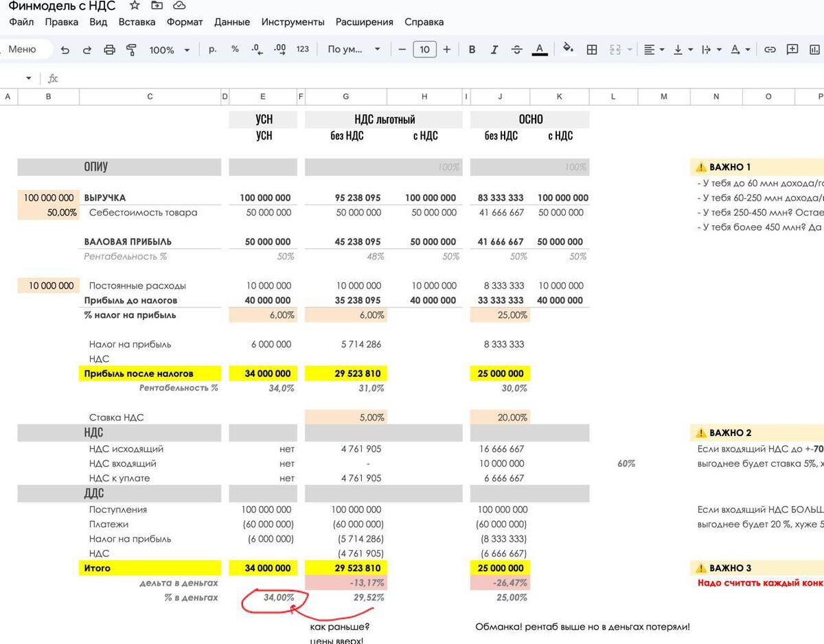Screen dimensions: 824x644
Task: Open the name box dropdown arrow
Action: point(28,78)
